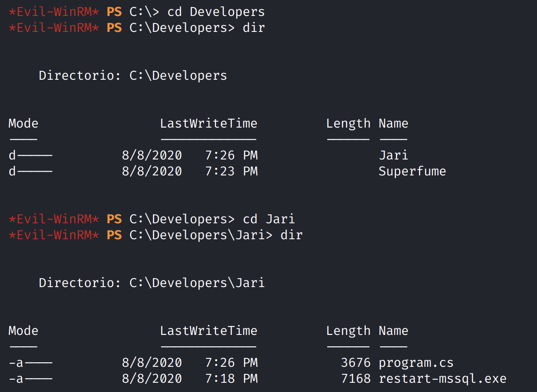Click the dir command after the C:\Developers\Jari> prompt
The height and width of the screenshot is (392, 537).
click(291, 235)
